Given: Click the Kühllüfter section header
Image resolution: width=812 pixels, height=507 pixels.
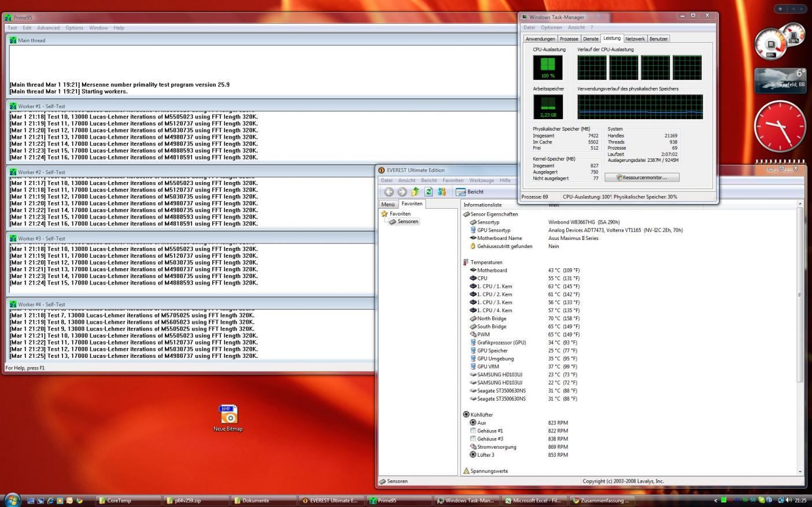Looking at the screenshot, I should (x=478, y=415).
